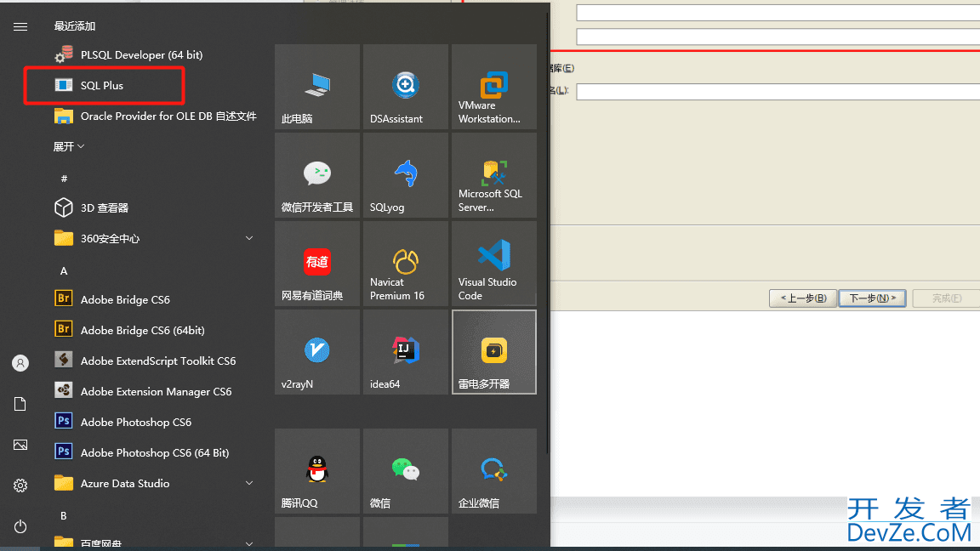Expand the Azure Data Studio folder chevron
Image resolution: width=980 pixels, height=551 pixels.
pos(249,483)
